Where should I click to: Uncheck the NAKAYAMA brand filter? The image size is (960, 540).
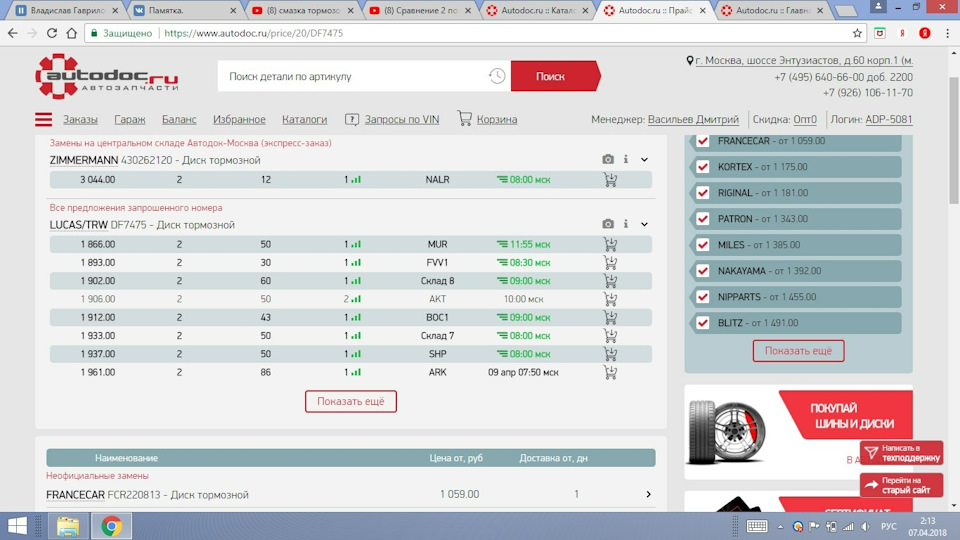pos(703,271)
